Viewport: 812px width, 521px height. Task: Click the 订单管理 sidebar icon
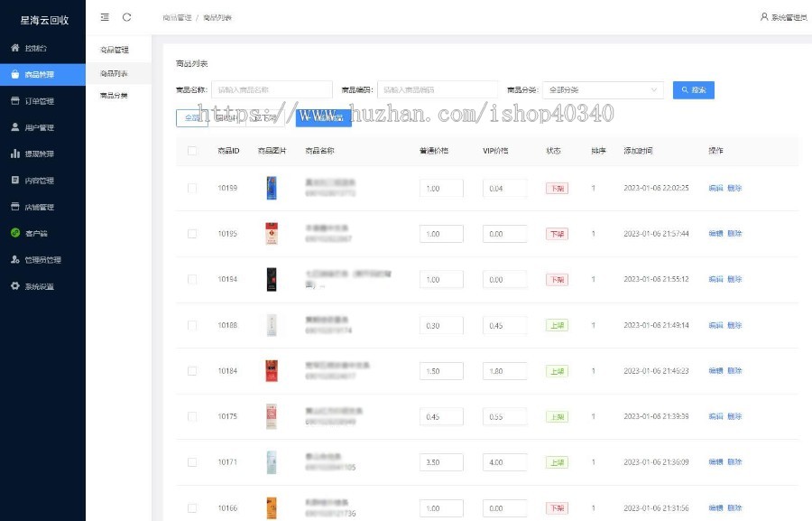[x=15, y=100]
